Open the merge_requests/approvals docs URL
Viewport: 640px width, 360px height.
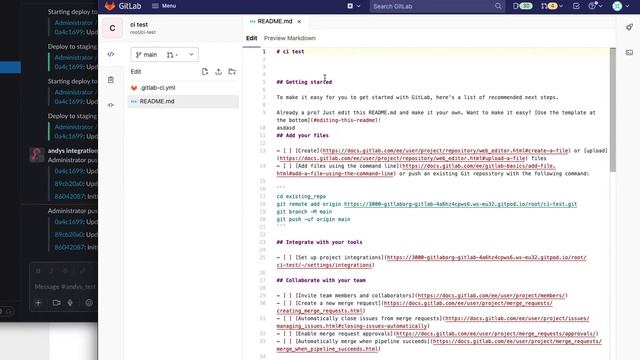pyautogui.click(x=496, y=333)
